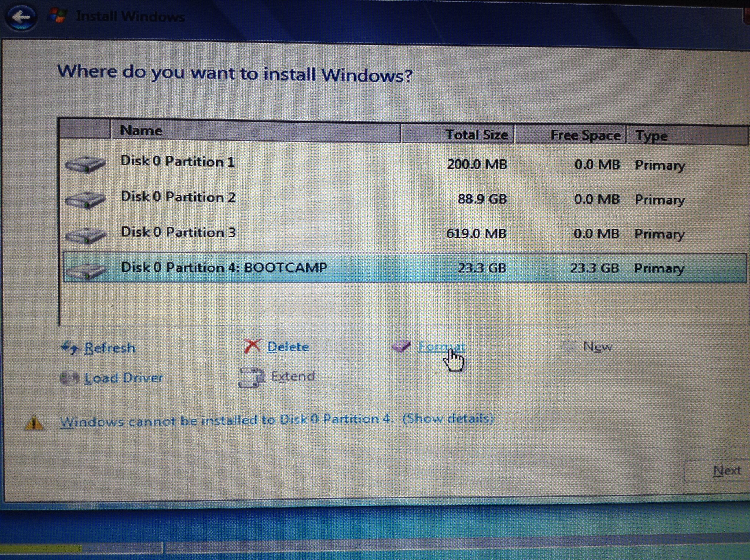Click the yellow warning triangle icon

34,423
